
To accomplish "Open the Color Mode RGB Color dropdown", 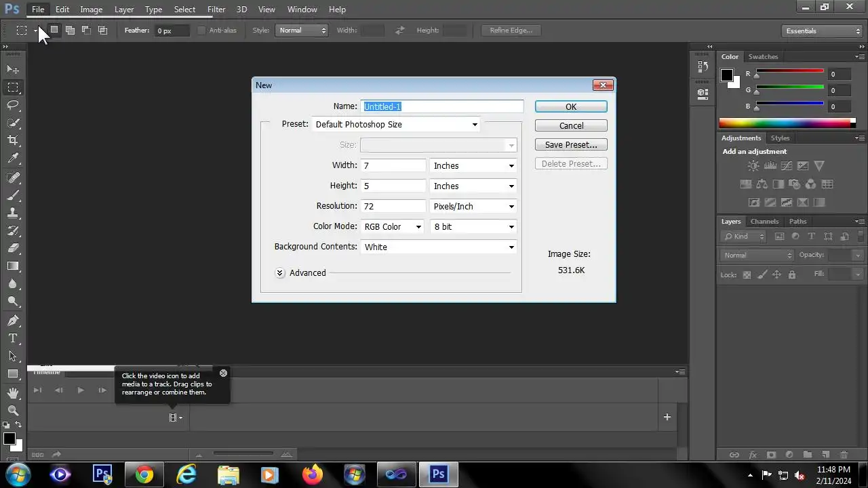I will pos(393,227).
